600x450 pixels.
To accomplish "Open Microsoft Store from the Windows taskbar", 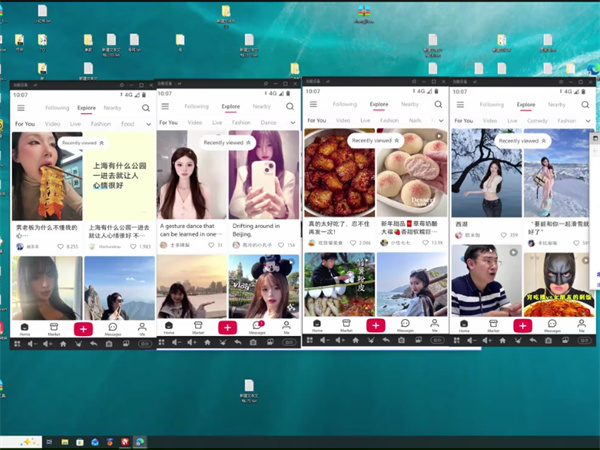I will 80,442.
